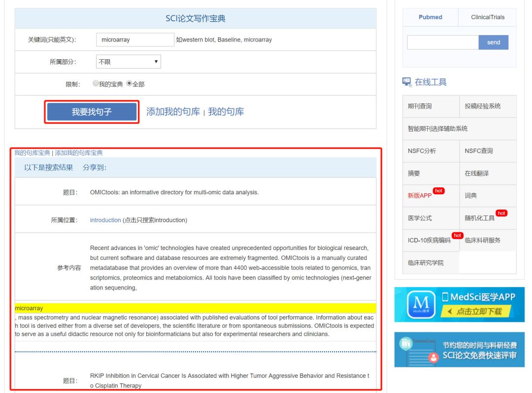Click the yellow highlighted microarray keyword

(29, 308)
